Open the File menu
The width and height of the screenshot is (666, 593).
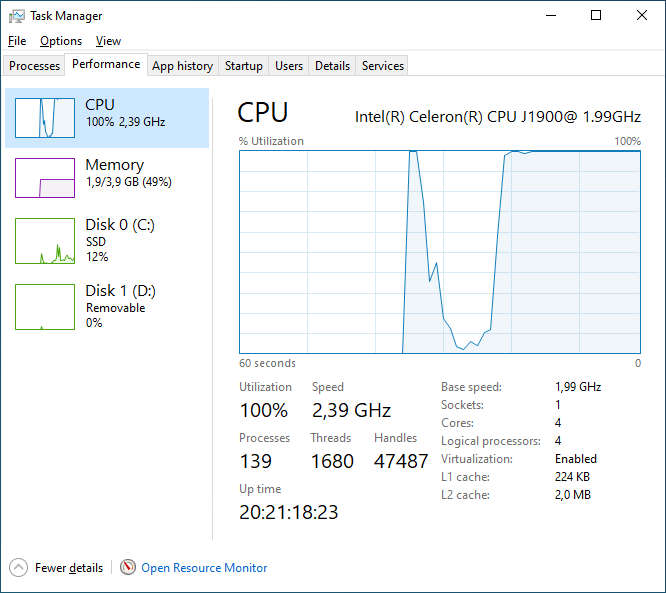[x=17, y=41]
